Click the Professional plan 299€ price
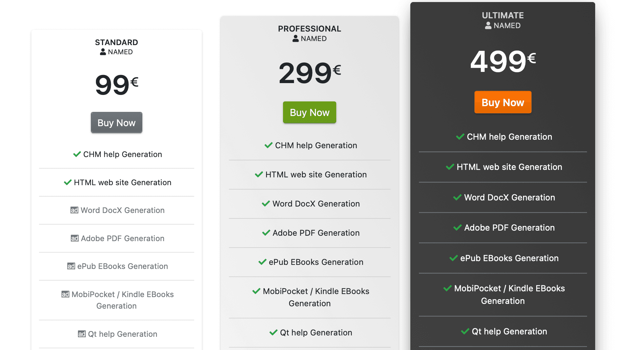Image resolution: width=644 pixels, height=350 pixels. click(309, 73)
